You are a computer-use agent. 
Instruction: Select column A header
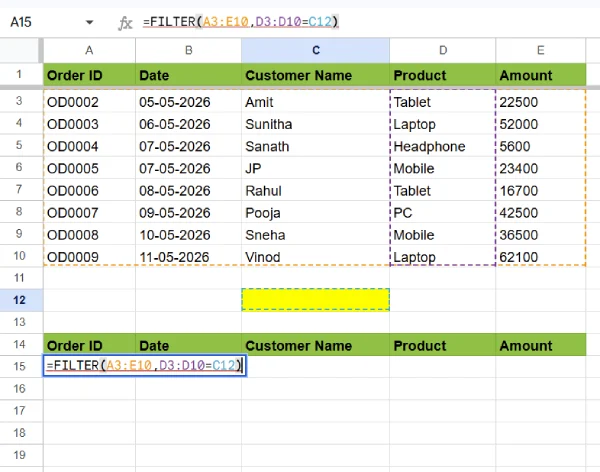[x=89, y=50]
